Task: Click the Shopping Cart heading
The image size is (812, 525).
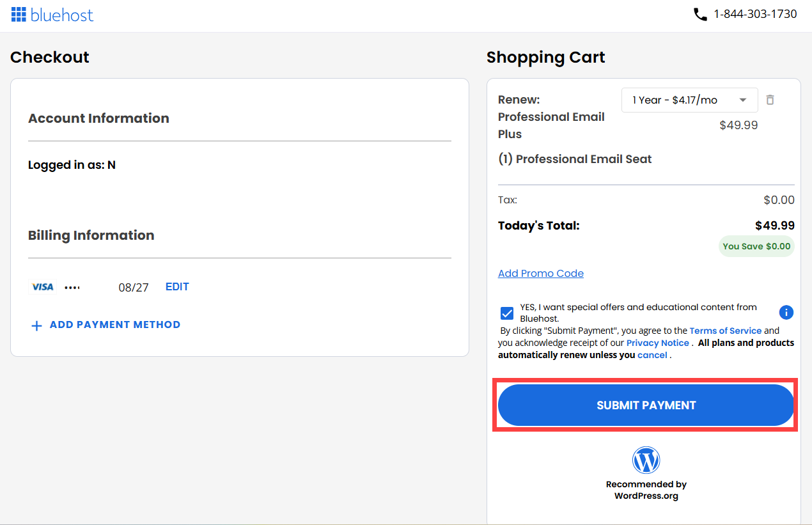Action: (545, 57)
